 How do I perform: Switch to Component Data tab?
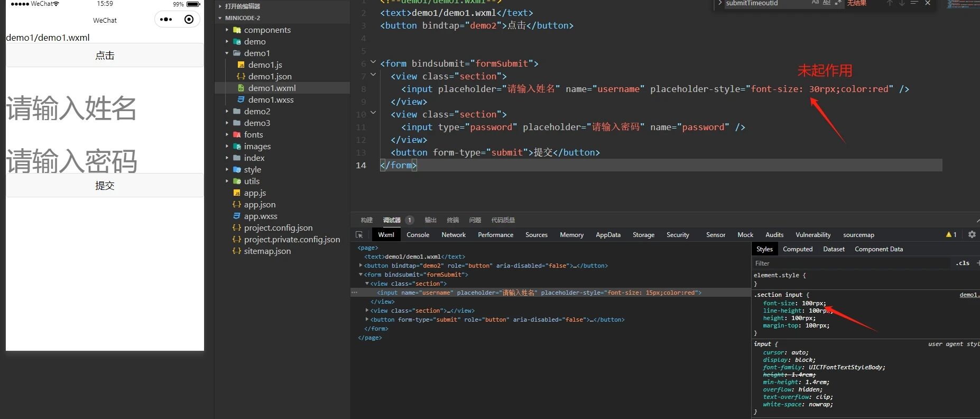[x=879, y=249]
